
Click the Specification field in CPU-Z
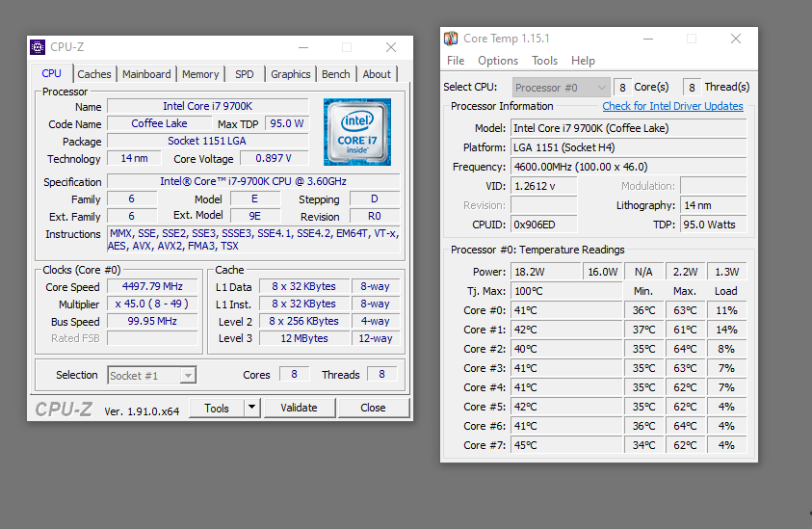(x=253, y=181)
